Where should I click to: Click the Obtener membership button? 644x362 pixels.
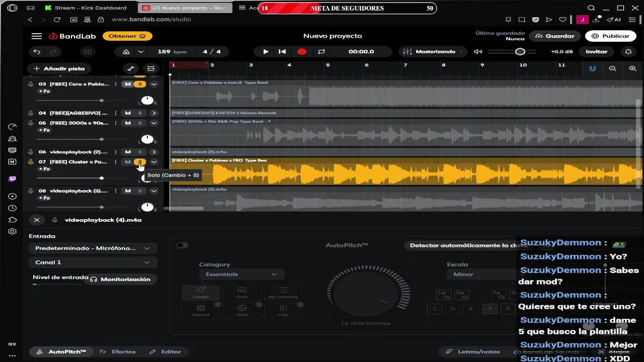[127, 36]
